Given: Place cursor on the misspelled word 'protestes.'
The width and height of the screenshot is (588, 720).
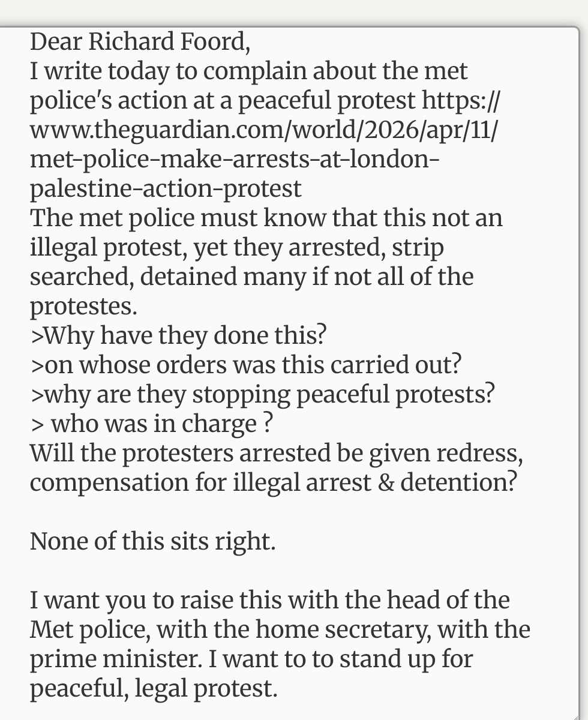Looking at the screenshot, I should pyautogui.click(x=83, y=307).
